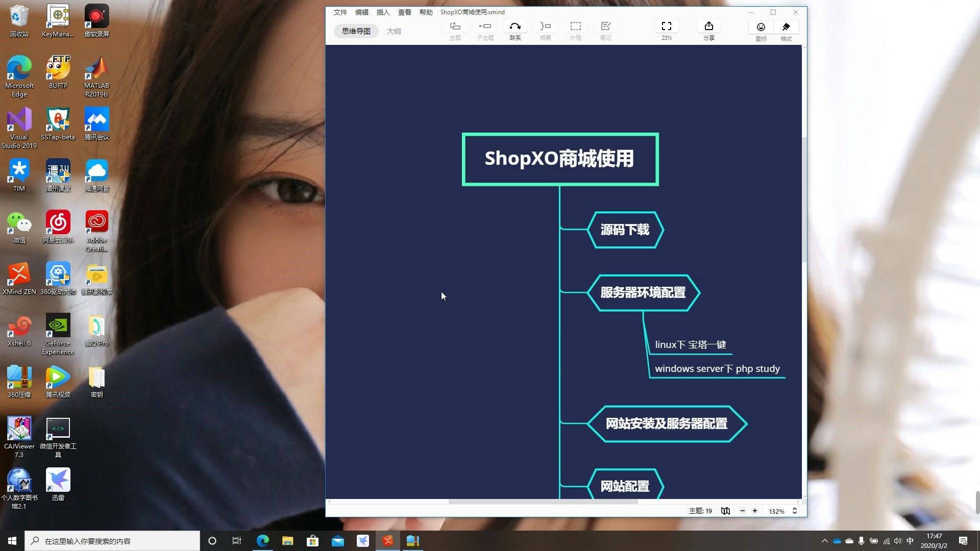Viewport: 980px width, 551px height.
Task: Click 源码下载 node button
Action: [x=625, y=229]
